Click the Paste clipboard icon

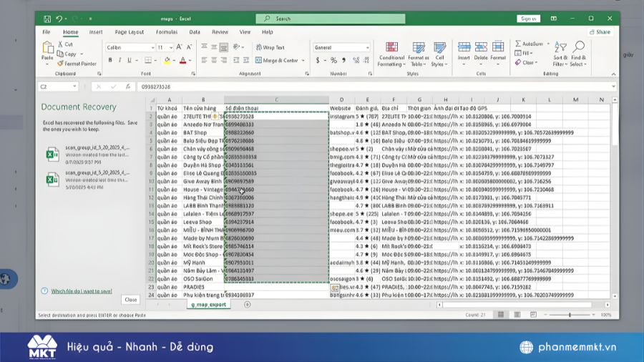pos(48,48)
